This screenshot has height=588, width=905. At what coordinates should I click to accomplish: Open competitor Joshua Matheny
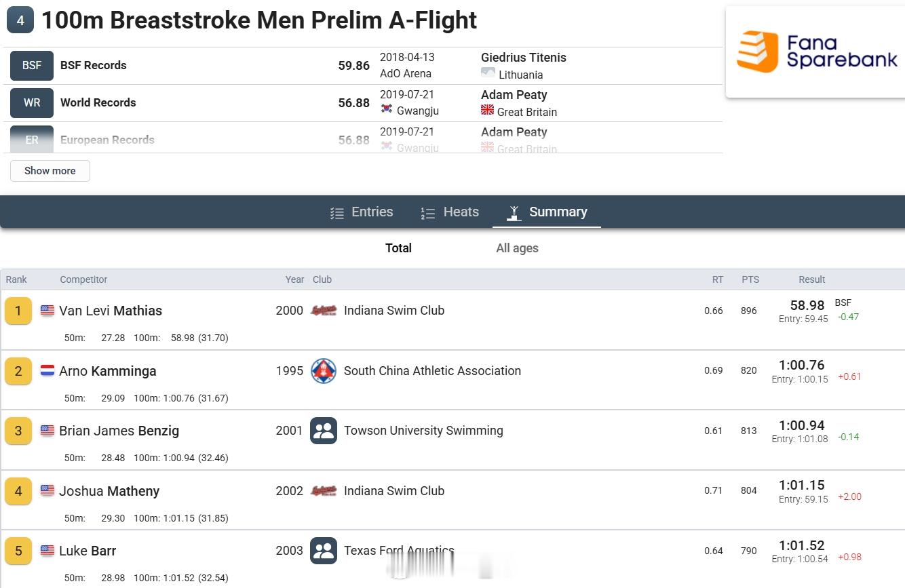pyautogui.click(x=109, y=491)
